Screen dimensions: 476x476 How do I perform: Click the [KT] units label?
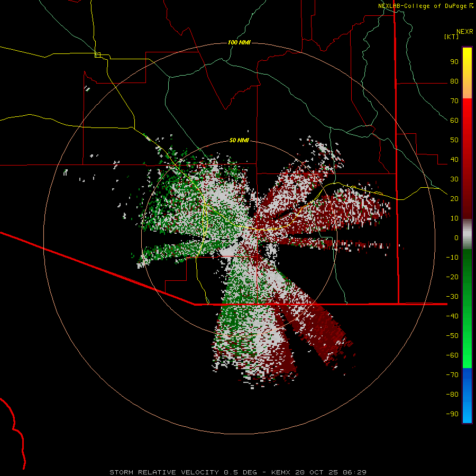point(451,36)
